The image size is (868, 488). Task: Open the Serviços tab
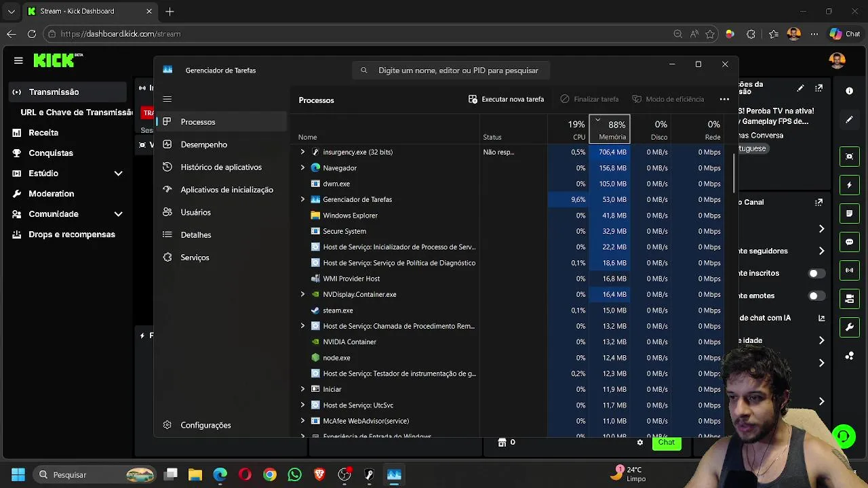click(222, 258)
